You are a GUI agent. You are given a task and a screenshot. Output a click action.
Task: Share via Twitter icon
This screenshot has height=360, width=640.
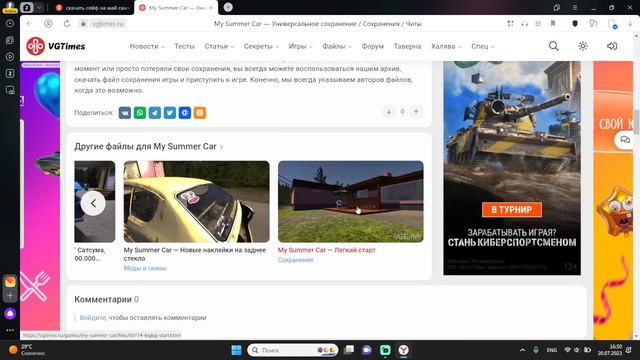coord(170,113)
